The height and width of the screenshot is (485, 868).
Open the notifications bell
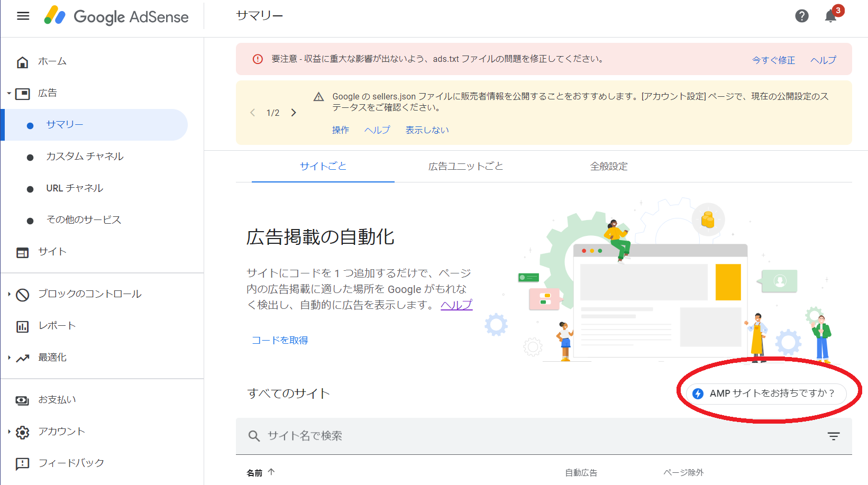point(830,16)
